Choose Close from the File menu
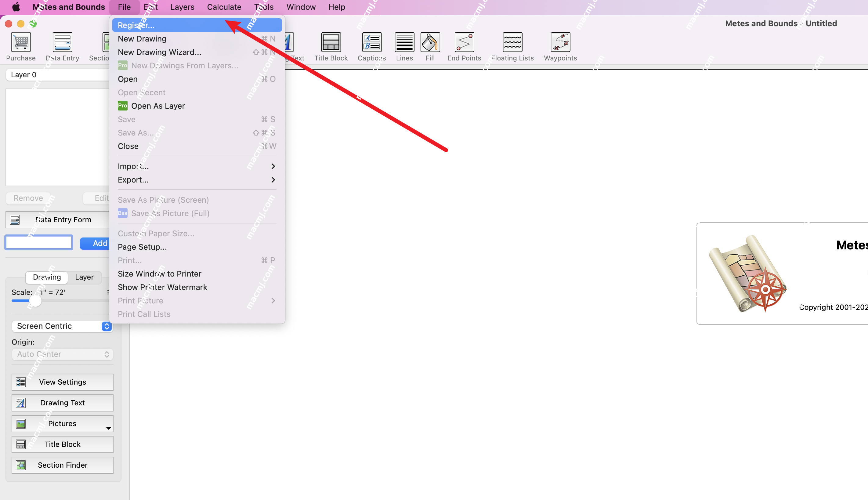Screen dimensions: 868x500 [x=197, y=146]
